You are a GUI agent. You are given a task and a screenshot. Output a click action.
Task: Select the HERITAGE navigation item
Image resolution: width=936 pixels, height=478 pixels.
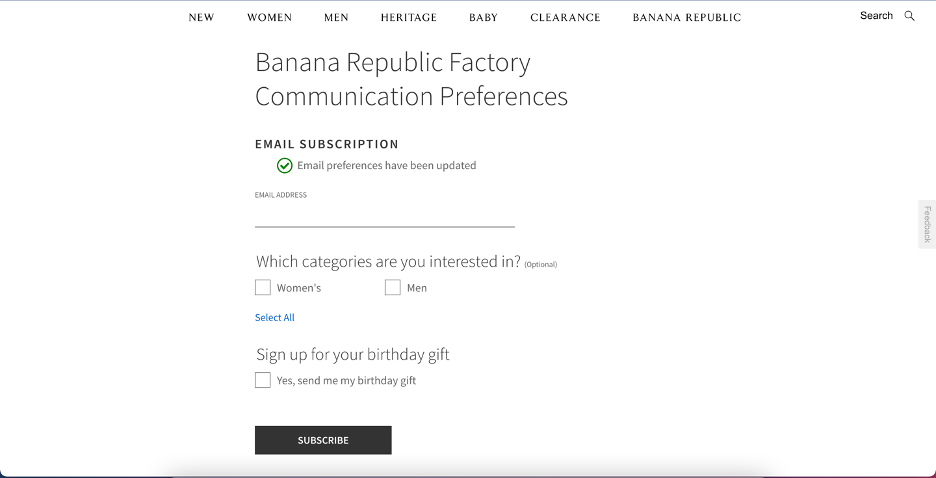pyautogui.click(x=408, y=17)
